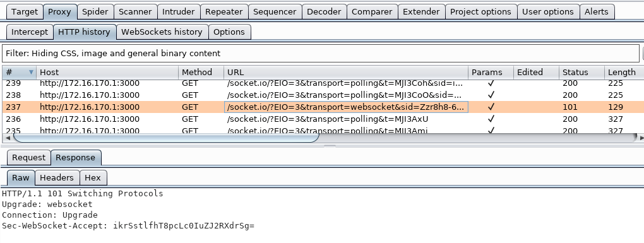The width and height of the screenshot is (644, 243).
Task: Select Params checkmark in row 236
Action: coord(491,119)
